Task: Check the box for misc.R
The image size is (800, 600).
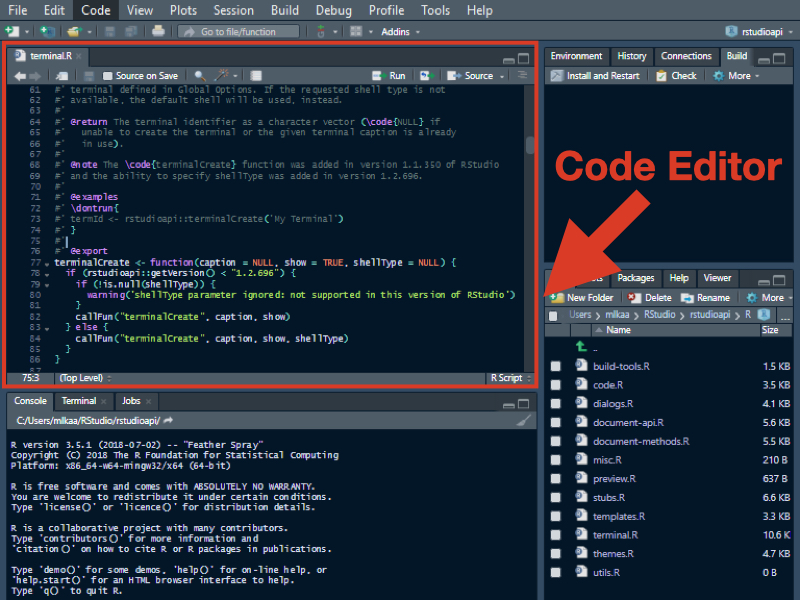Action: point(556,460)
